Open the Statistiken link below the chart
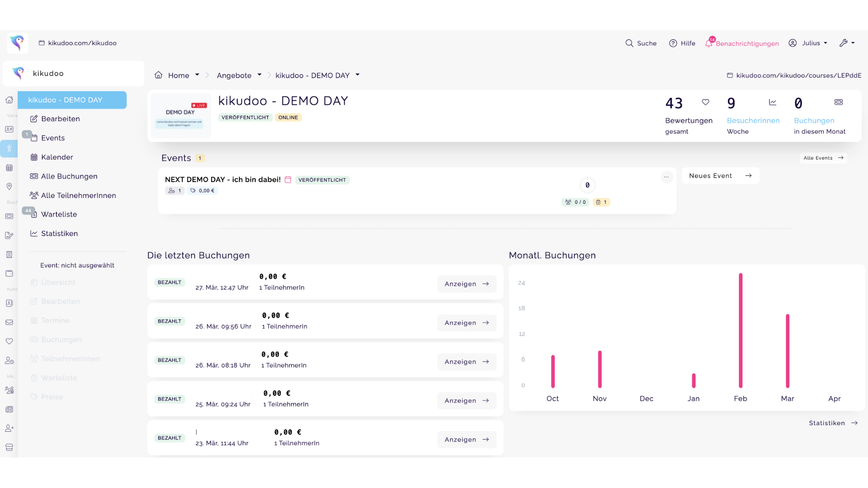 (833, 423)
